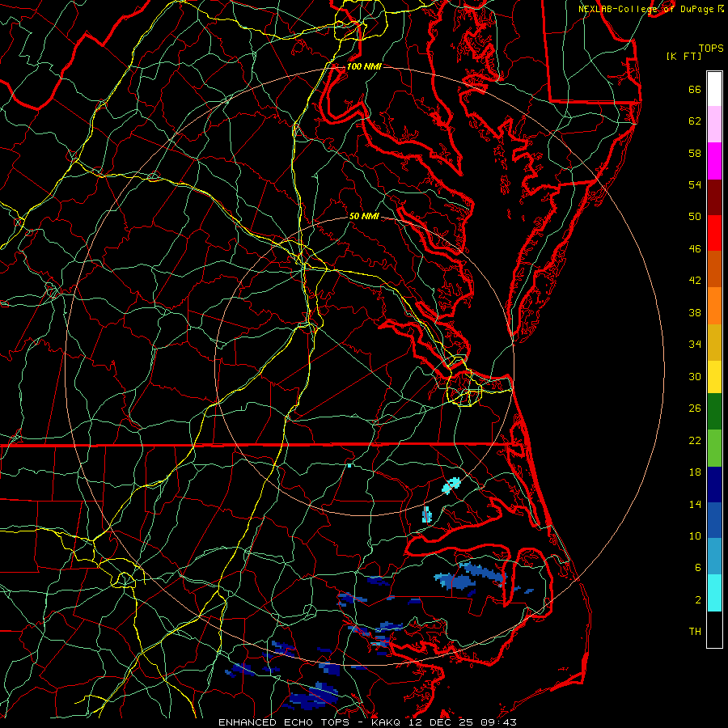
Task: Click the "30" legend value
Action: pos(695,376)
